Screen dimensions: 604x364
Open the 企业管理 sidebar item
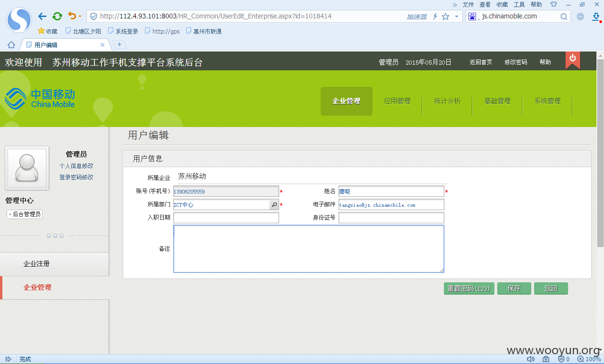(x=54, y=288)
